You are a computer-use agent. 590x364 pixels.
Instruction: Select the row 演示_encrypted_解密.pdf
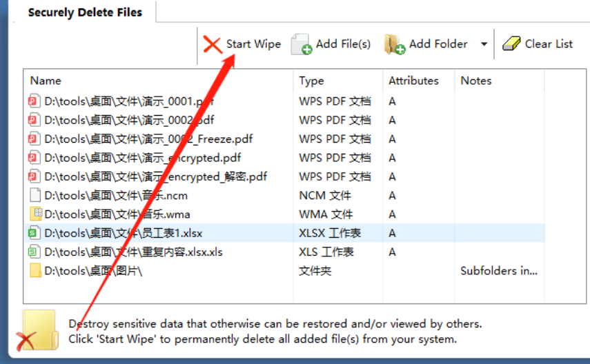[284, 176]
